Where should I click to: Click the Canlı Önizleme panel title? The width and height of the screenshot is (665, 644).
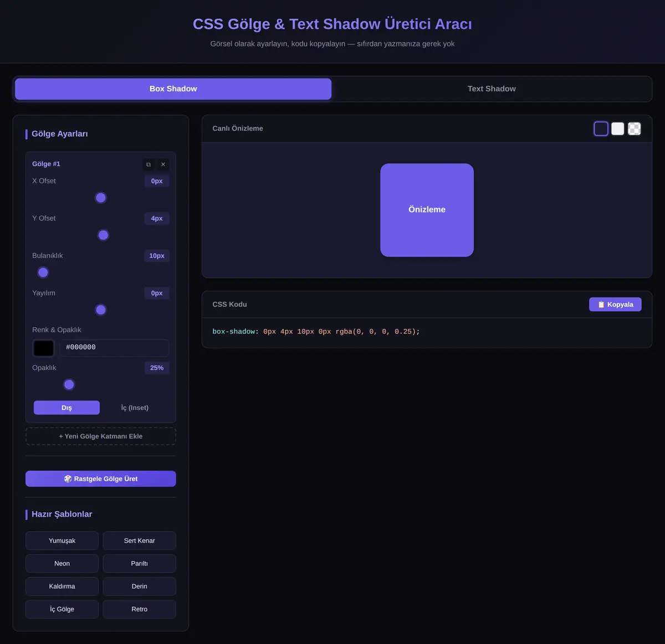coord(238,128)
